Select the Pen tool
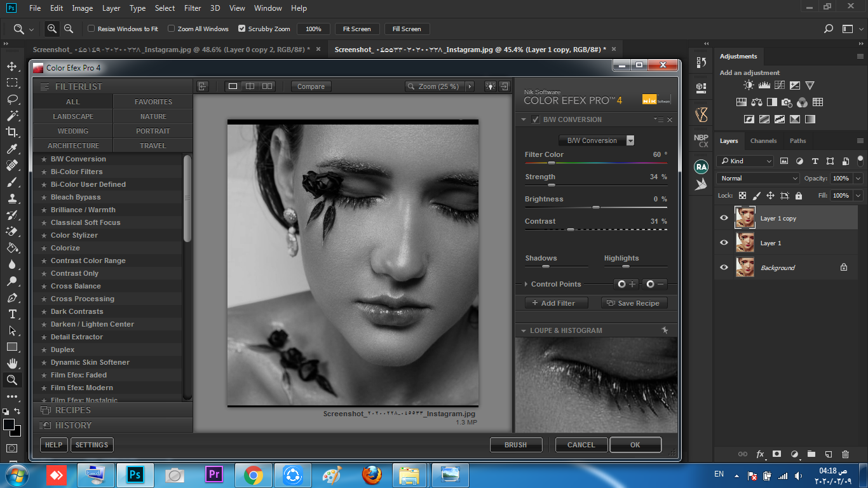Viewport: 868px width, 488px height. pos(12,297)
